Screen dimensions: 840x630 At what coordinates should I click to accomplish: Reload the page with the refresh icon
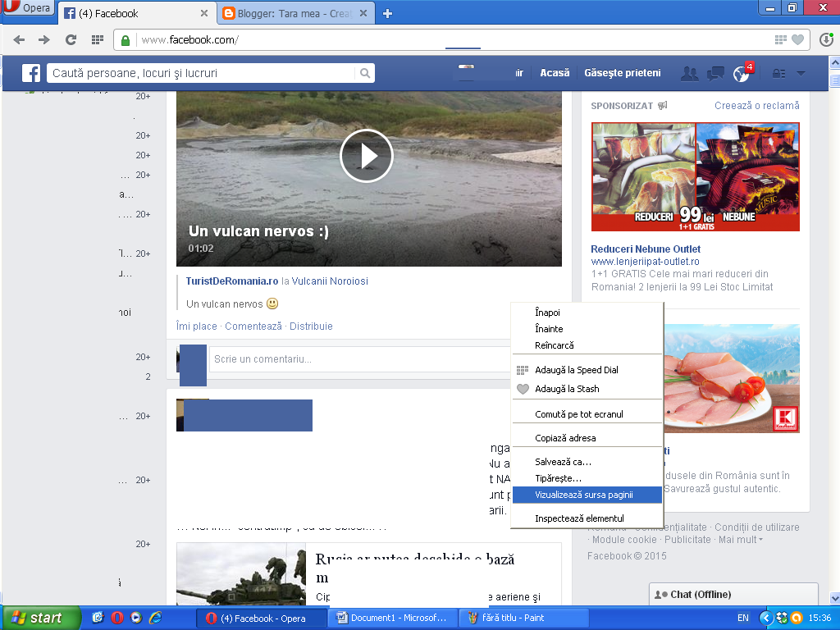(x=71, y=39)
